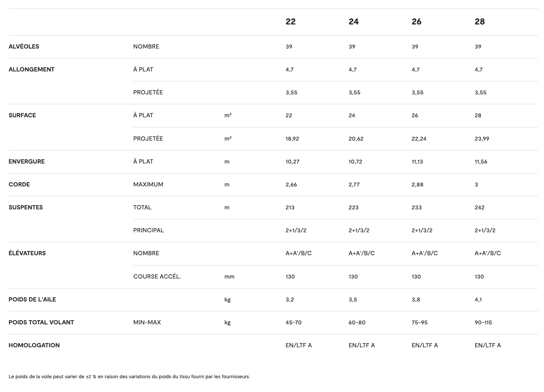Click the ALLONGEMENT row label
The width and height of the screenshot is (544, 392).
(x=31, y=70)
